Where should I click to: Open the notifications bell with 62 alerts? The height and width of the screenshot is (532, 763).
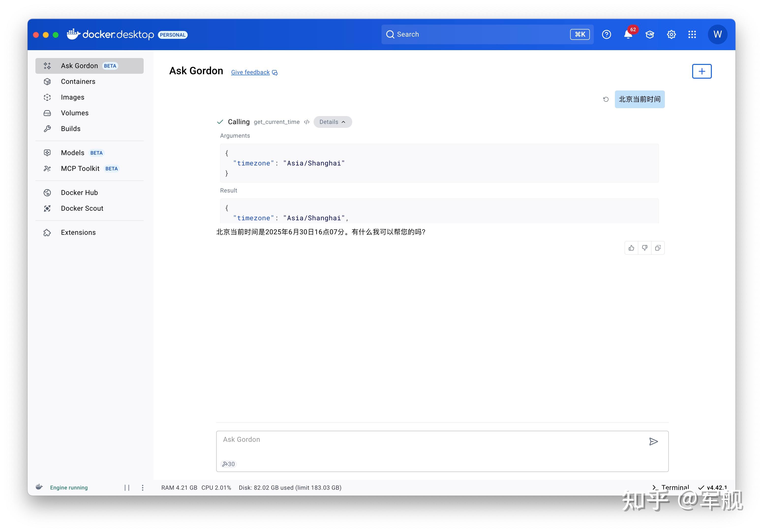coord(628,34)
